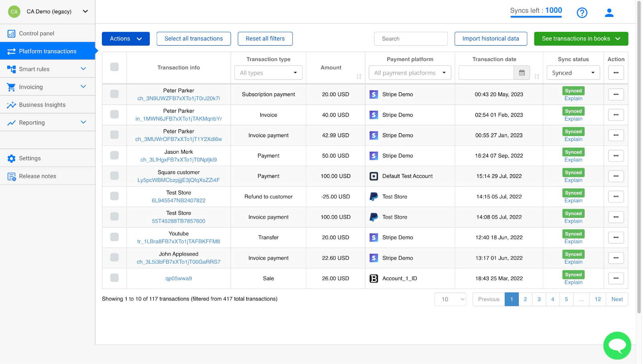Check the Square customer row checkbox
Screen dimensions: 642x364
(x=114, y=176)
